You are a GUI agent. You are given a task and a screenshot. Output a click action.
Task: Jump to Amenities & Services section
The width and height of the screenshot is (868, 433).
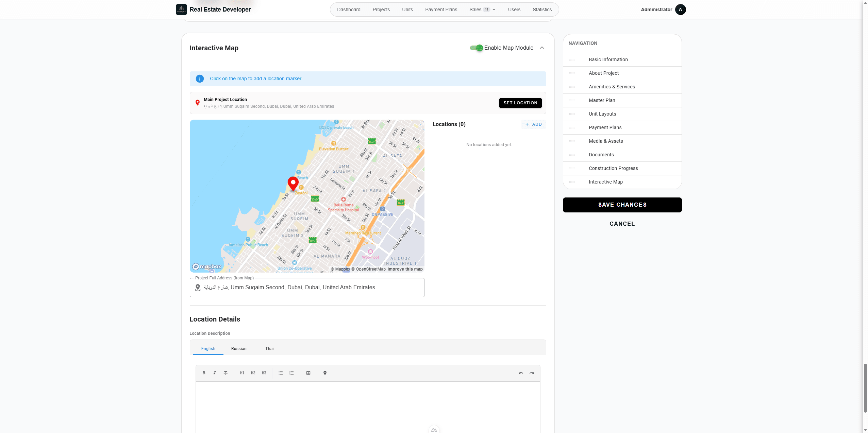click(622, 87)
